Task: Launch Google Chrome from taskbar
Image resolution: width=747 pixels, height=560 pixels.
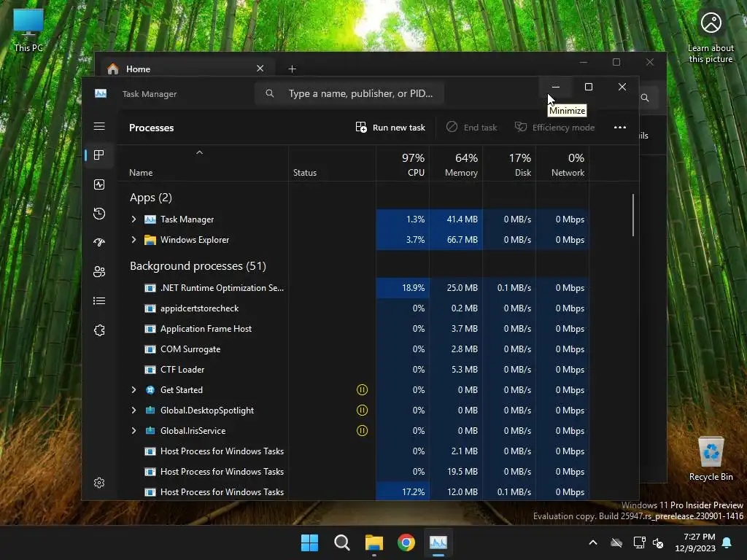Action: point(406,542)
